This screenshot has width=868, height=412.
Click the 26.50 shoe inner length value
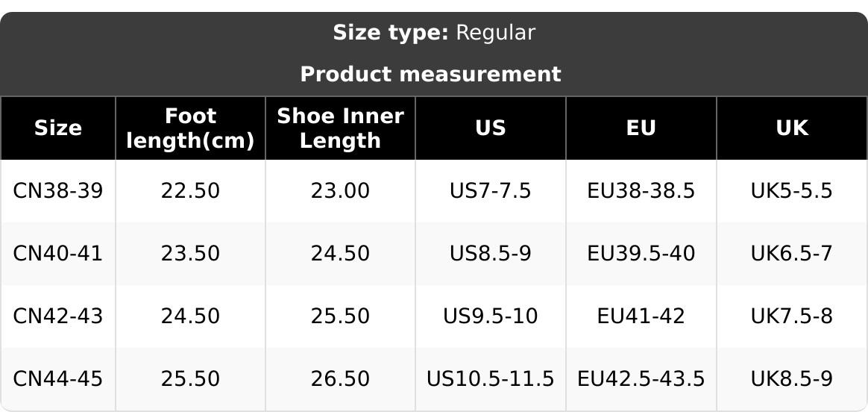click(x=340, y=379)
